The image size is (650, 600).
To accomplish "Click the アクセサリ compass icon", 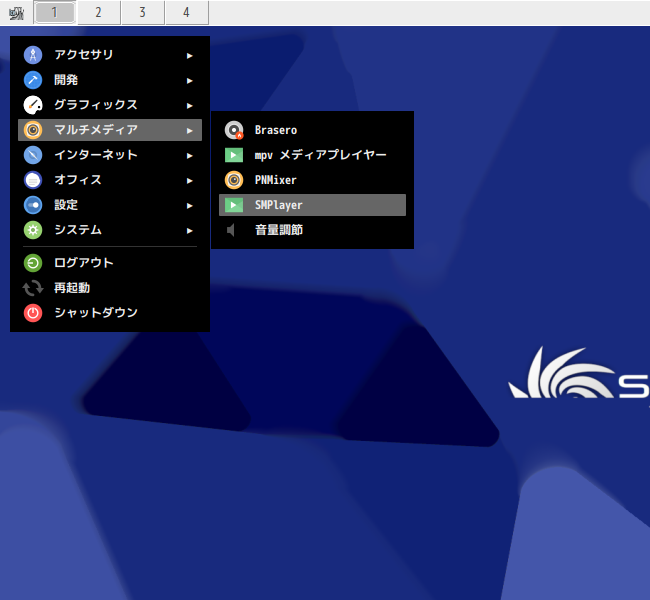I will (x=33, y=55).
